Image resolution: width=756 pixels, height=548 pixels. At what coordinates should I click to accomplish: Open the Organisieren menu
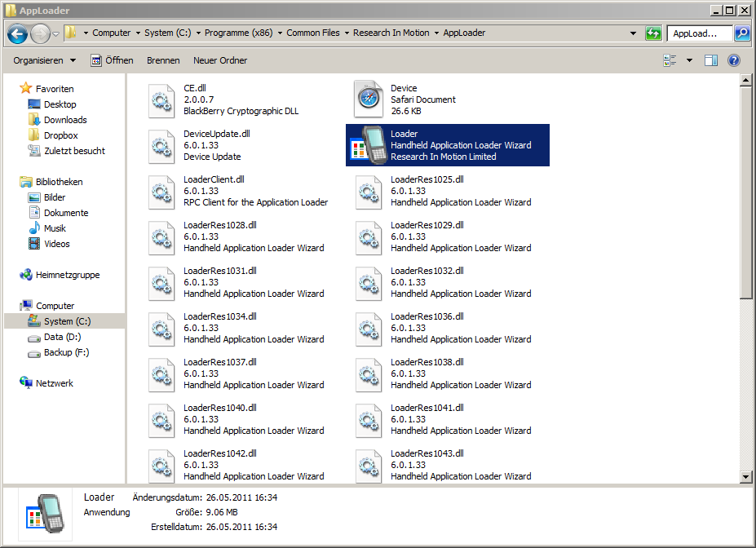click(x=44, y=60)
